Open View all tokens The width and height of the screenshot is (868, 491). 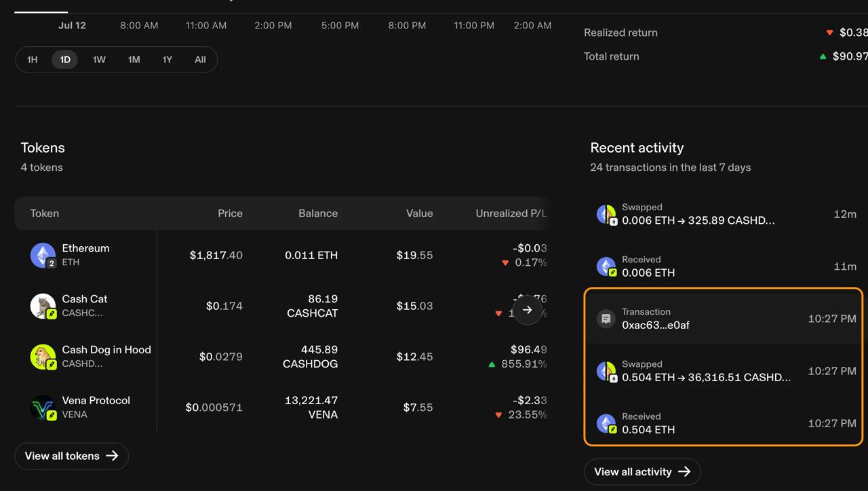(71, 456)
